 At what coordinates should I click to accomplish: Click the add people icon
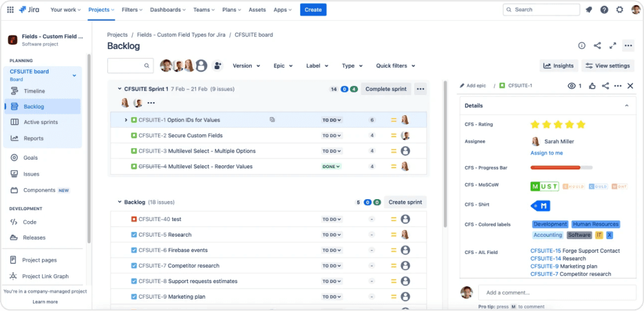[217, 65]
